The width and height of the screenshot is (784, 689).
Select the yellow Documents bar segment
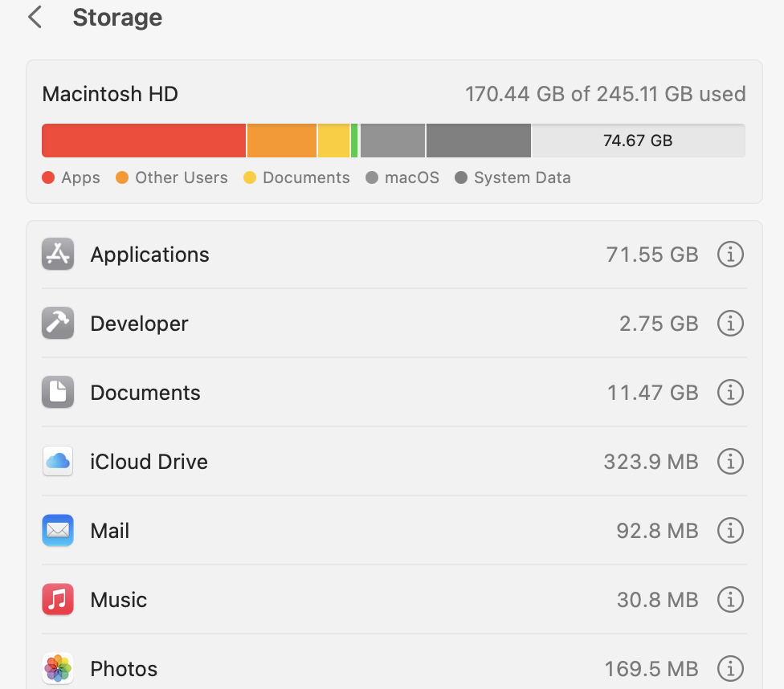(333, 141)
